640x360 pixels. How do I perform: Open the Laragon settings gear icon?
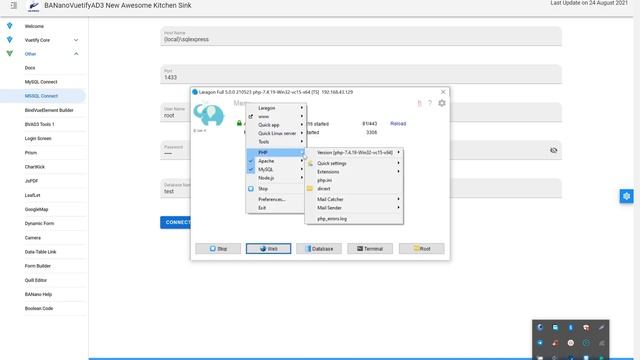(442, 103)
